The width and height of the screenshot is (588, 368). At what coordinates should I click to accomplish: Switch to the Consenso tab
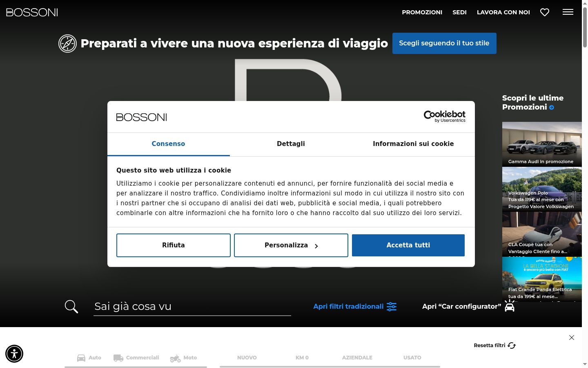pos(168,144)
